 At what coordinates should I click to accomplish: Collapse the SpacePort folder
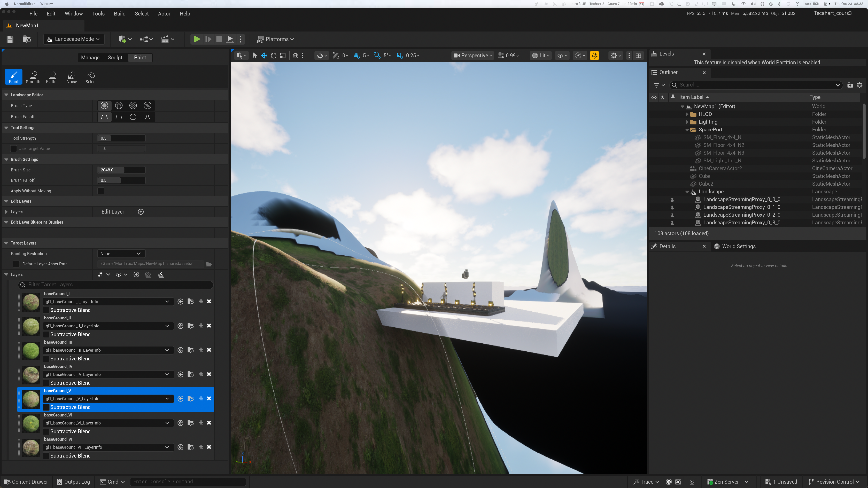click(x=687, y=130)
